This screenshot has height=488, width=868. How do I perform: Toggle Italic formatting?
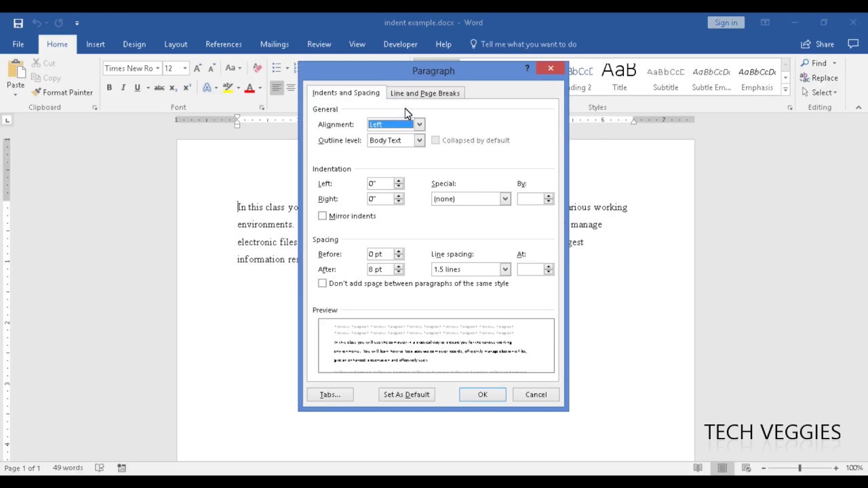pyautogui.click(x=123, y=88)
